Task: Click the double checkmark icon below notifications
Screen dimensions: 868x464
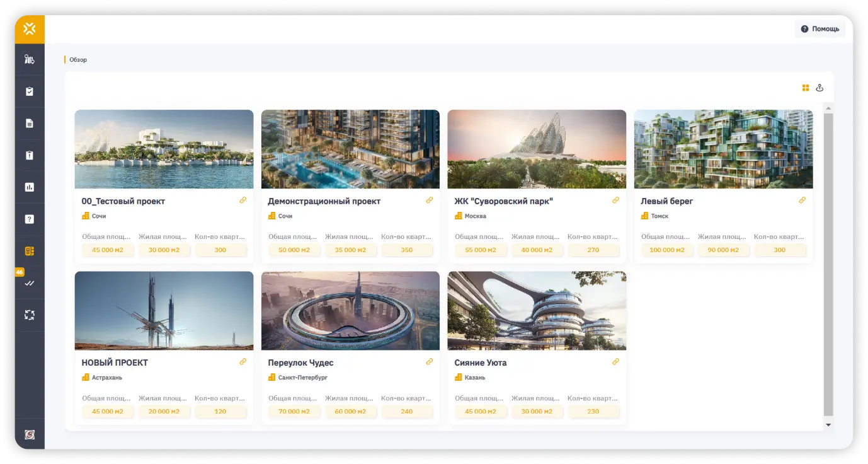Action: pyautogui.click(x=29, y=283)
